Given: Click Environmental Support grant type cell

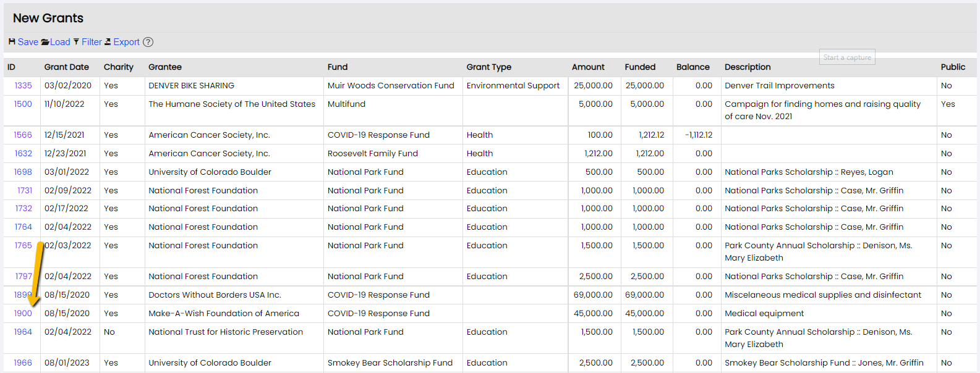Looking at the screenshot, I should pos(513,86).
